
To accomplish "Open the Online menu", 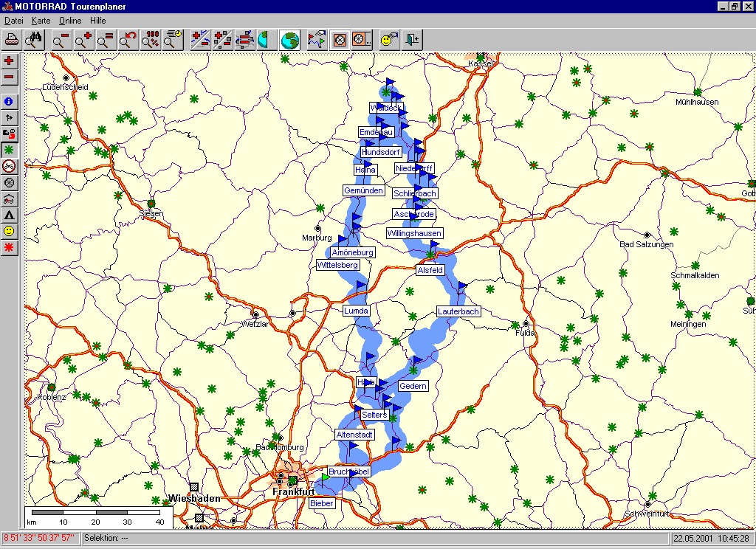I will pyautogui.click(x=70, y=21).
